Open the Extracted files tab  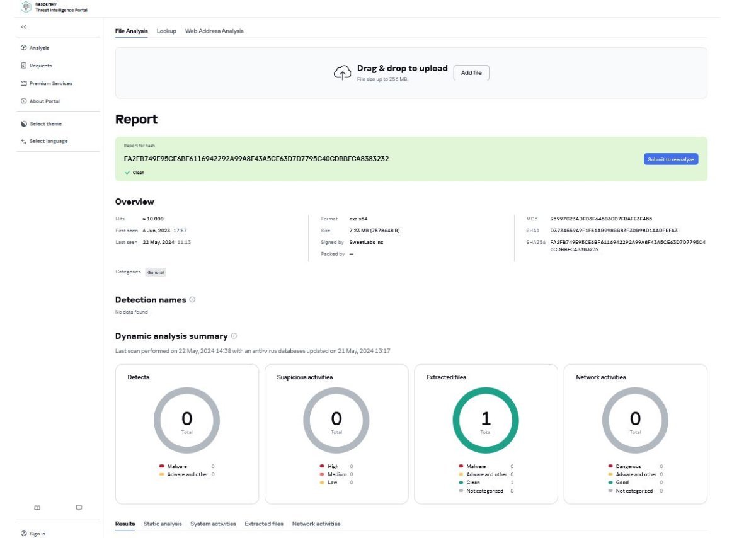click(263, 524)
